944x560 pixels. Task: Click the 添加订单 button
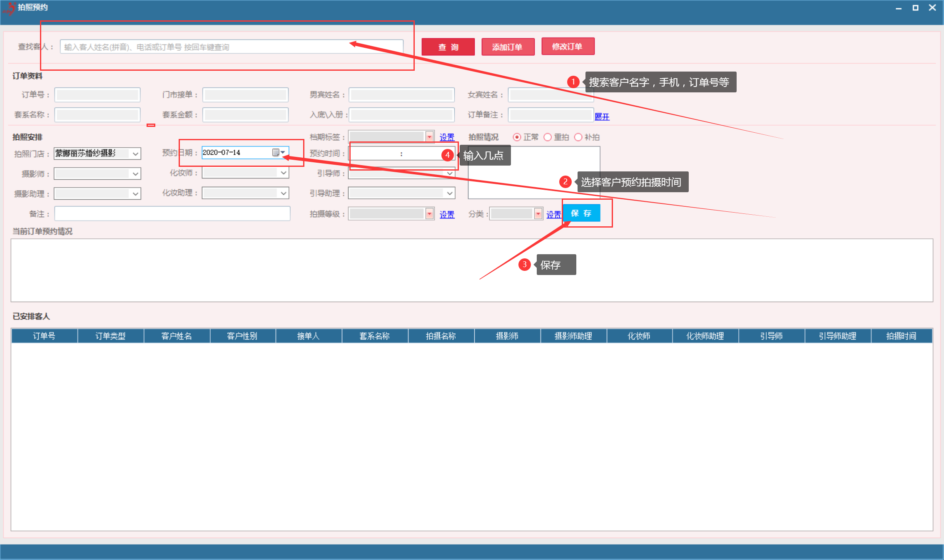coord(508,47)
